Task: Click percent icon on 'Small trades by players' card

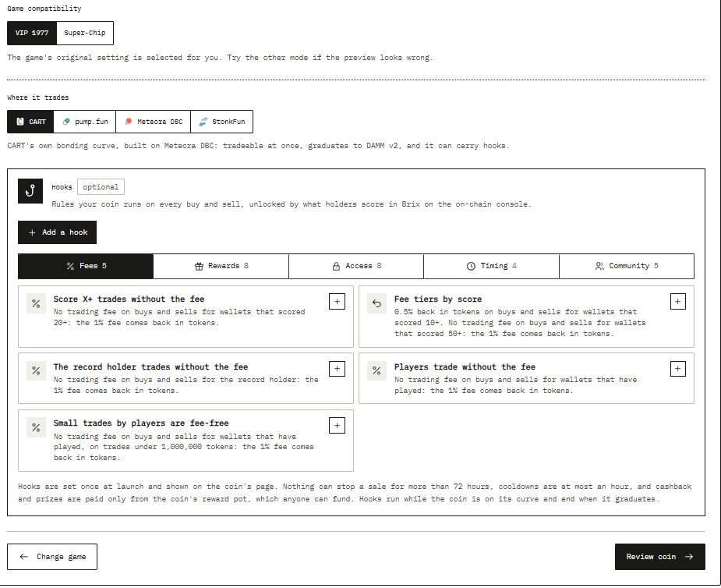Action: tap(36, 427)
